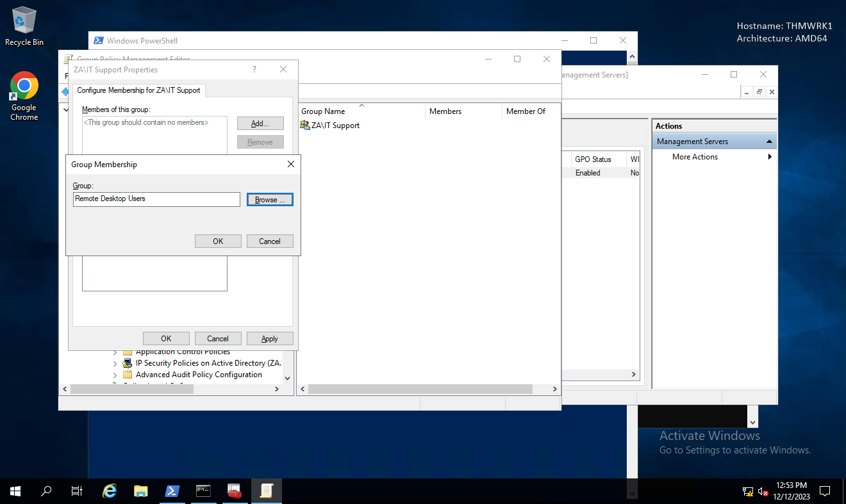Click the Members column header

tap(463, 111)
